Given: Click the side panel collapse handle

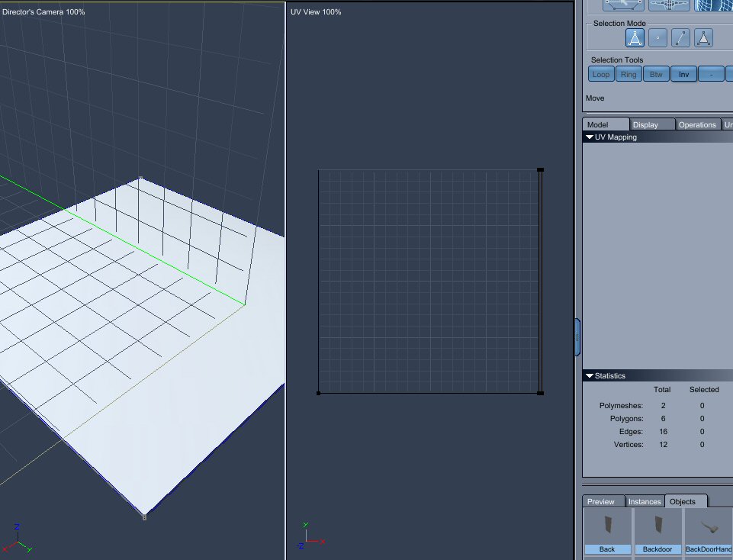Looking at the screenshot, I should 577,336.
